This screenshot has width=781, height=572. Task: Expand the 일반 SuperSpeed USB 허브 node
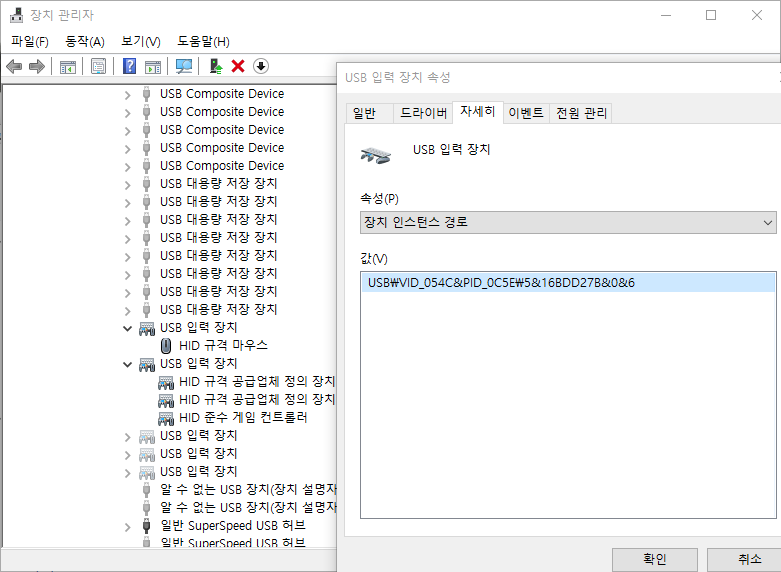pos(128,527)
